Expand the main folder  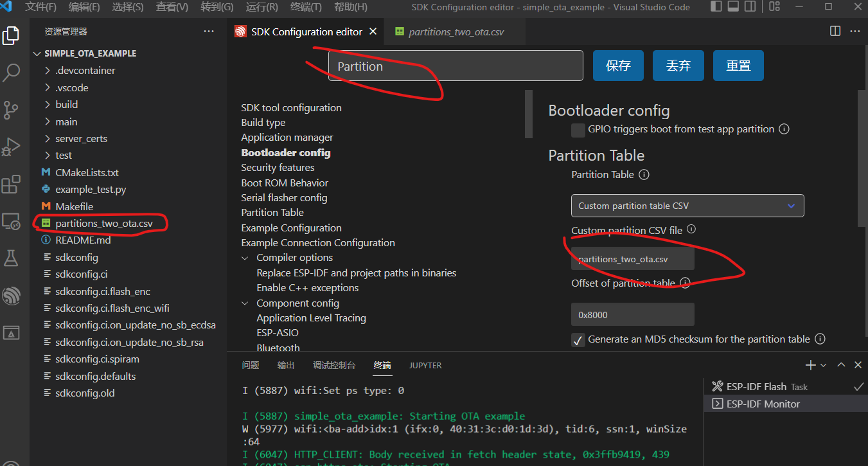coord(48,121)
